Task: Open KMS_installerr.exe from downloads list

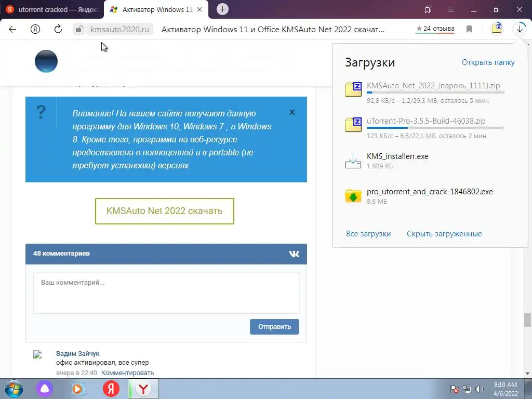Action: point(397,156)
